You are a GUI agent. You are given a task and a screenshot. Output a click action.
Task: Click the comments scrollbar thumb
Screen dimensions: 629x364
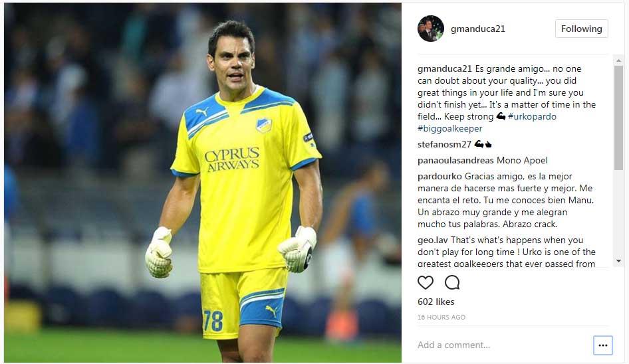click(x=618, y=117)
